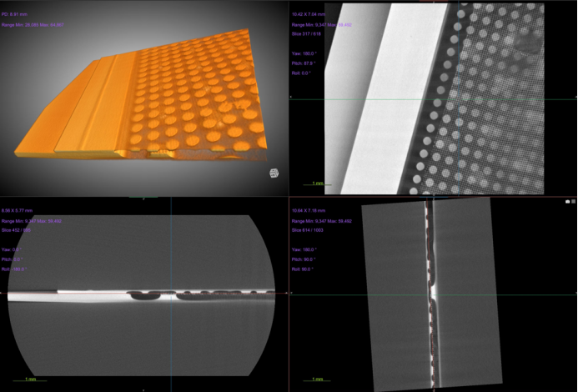The width and height of the screenshot is (578, 392).
Task: Click the Roll: 90.0° value in bottom-right pane
Action: (x=304, y=270)
